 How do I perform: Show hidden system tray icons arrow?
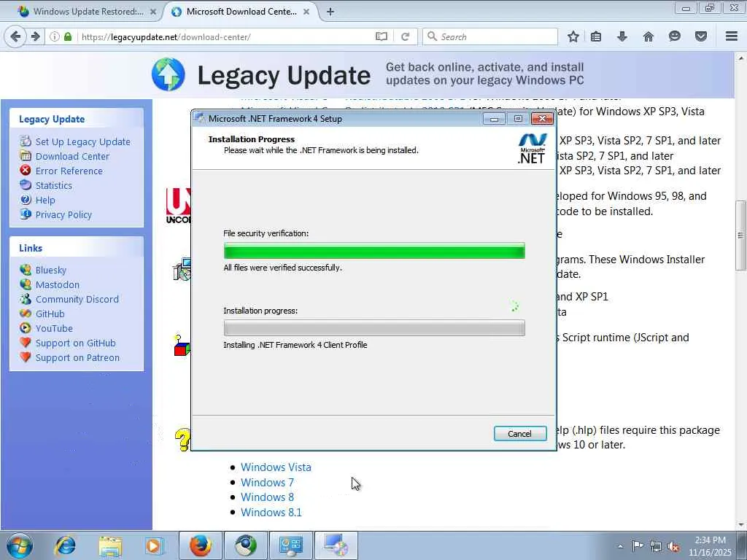pyautogui.click(x=620, y=546)
